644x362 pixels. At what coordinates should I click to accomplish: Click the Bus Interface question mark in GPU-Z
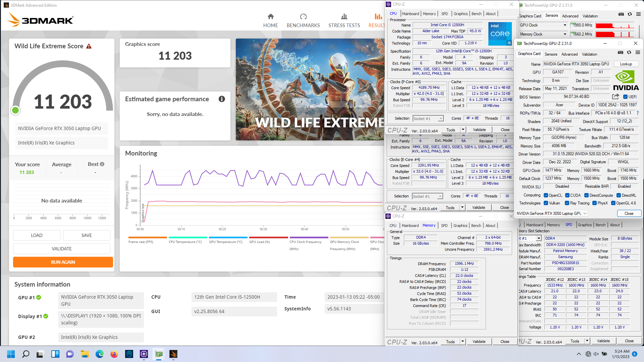[x=637, y=113]
